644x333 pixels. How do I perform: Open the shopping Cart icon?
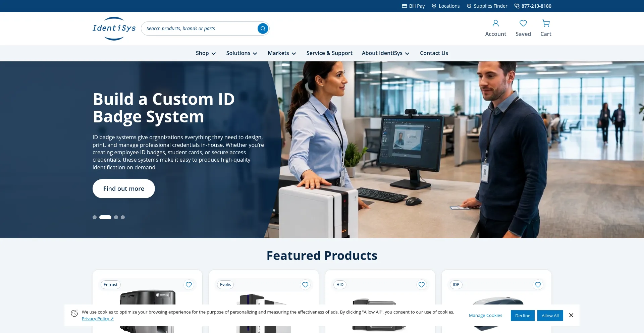tap(546, 23)
